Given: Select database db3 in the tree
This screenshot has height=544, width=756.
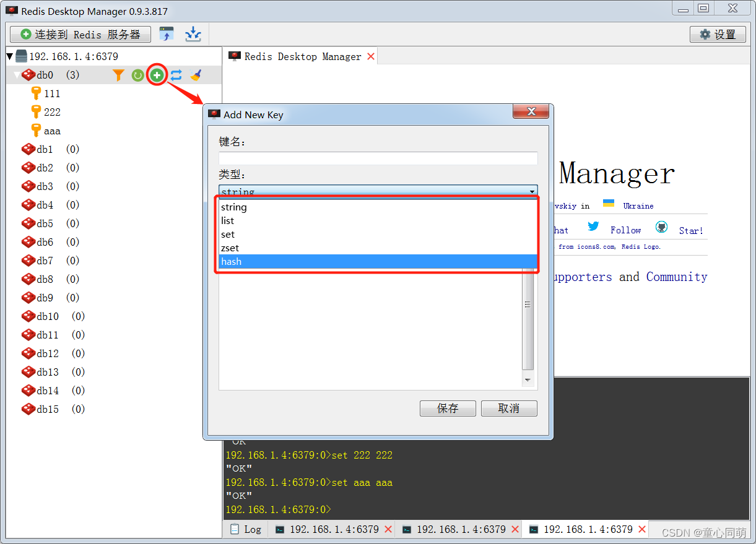Looking at the screenshot, I should (x=45, y=186).
